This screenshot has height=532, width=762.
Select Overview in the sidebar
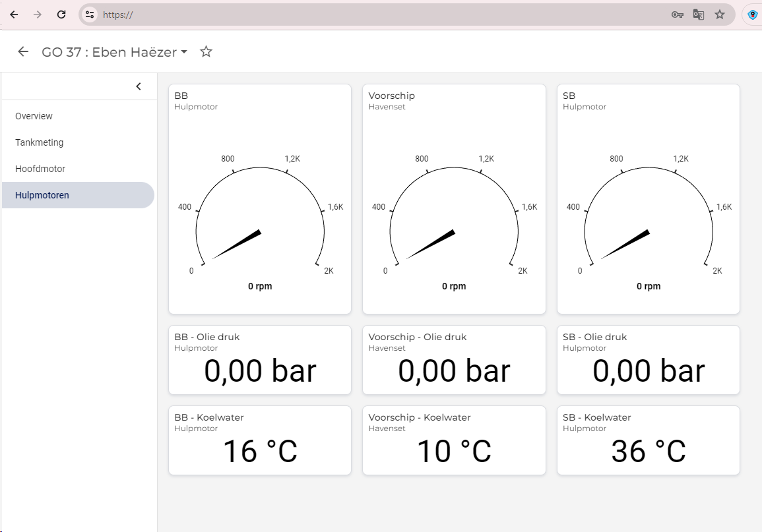[34, 116]
